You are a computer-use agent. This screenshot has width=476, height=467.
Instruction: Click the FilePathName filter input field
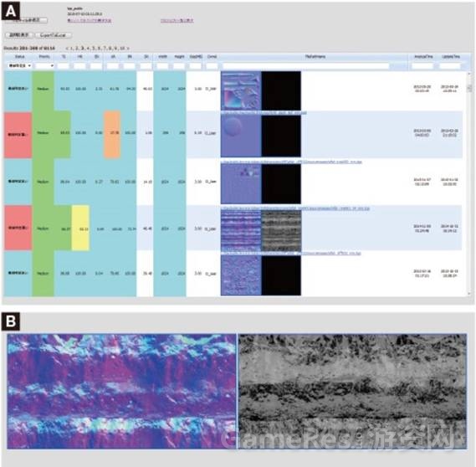(305, 66)
